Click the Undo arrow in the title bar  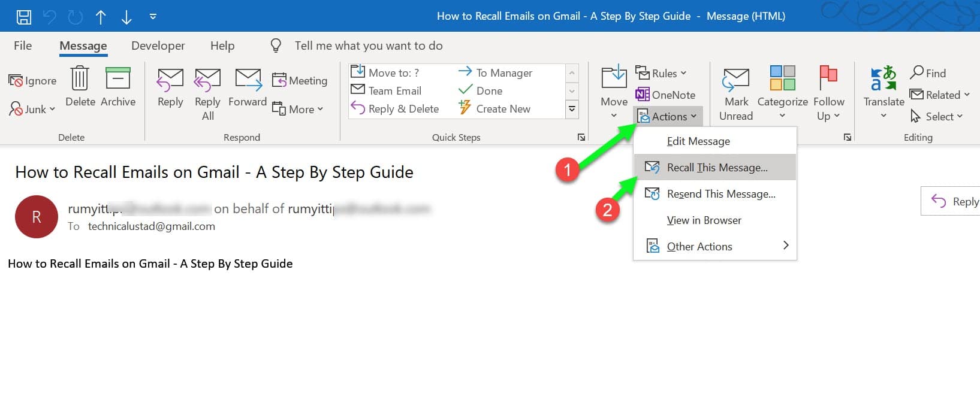(x=50, y=17)
